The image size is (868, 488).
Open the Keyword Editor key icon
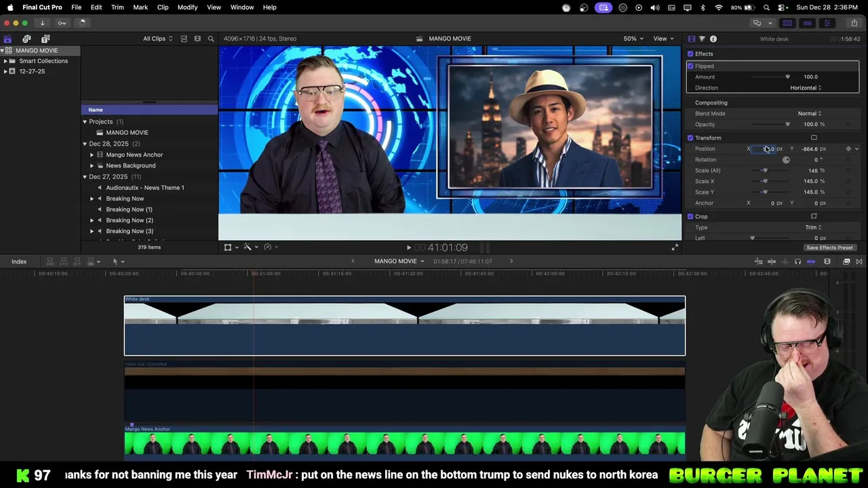click(62, 22)
